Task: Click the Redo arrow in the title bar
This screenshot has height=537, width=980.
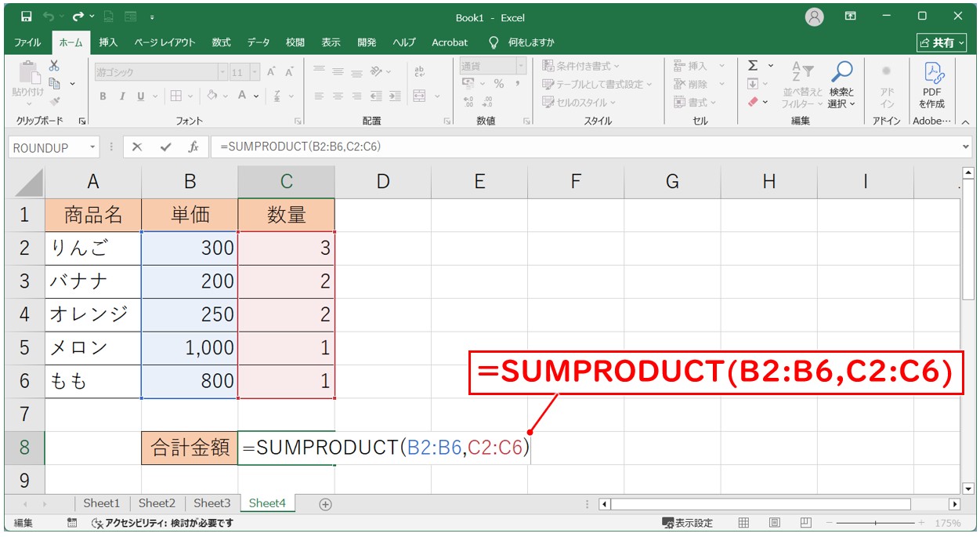Action: pyautogui.click(x=78, y=16)
